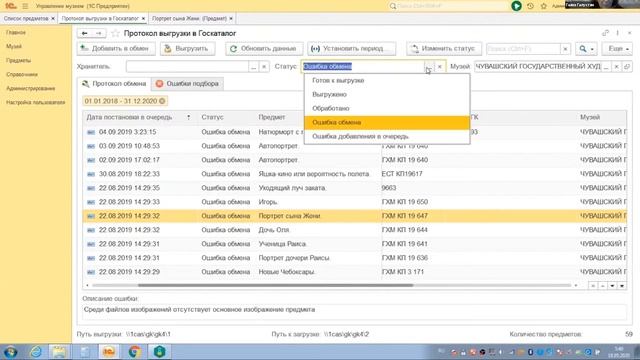Open history clock icon in title bar
Screen dimensions: 640x360
click(x=530, y=6)
